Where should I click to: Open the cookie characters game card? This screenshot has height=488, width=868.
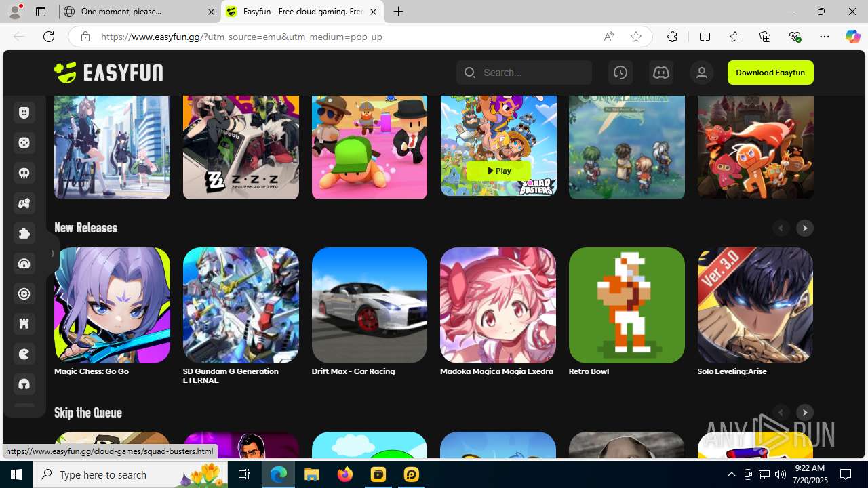point(755,147)
